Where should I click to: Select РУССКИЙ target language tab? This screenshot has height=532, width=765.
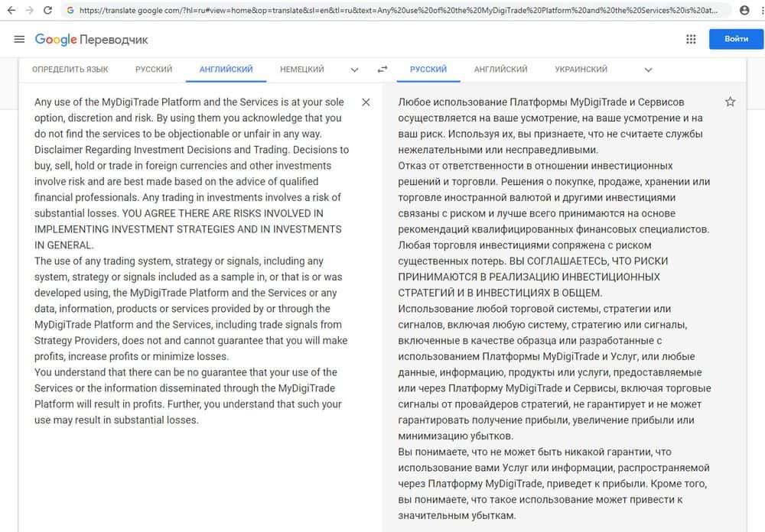(x=428, y=70)
